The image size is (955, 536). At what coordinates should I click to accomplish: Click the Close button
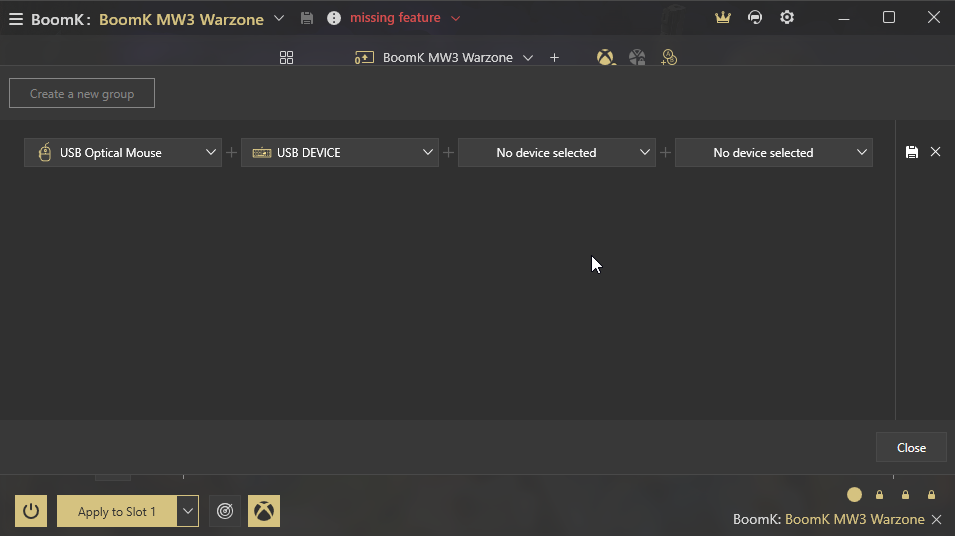(911, 448)
